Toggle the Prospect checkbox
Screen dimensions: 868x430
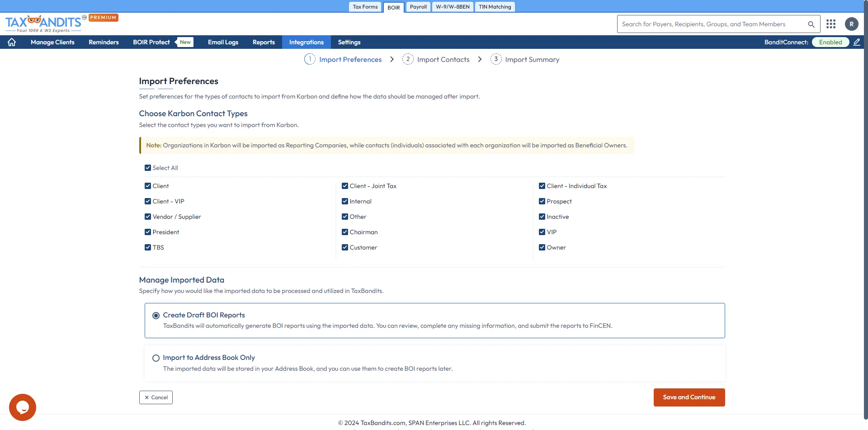(x=542, y=201)
